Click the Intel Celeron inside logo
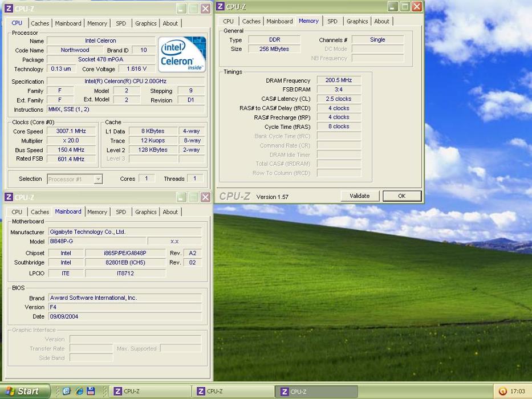The image size is (532, 399). [181, 54]
